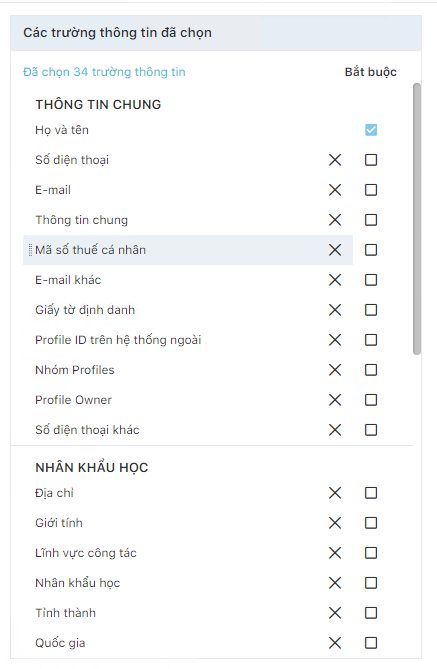Viewport: 437px width, 669px height.
Task: Remove the Mã số thuế cá nhân field
Action: tap(335, 250)
